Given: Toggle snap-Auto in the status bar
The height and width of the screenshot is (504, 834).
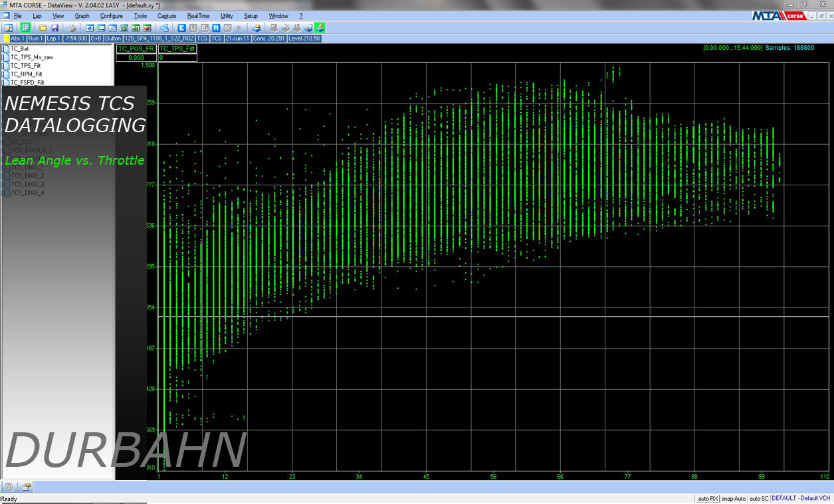Looking at the screenshot, I should [733, 499].
